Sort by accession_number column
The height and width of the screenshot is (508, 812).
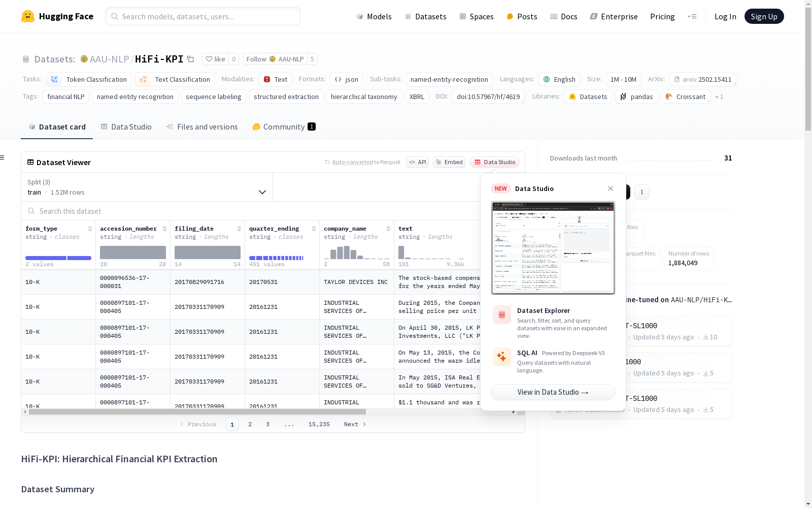[164, 229]
